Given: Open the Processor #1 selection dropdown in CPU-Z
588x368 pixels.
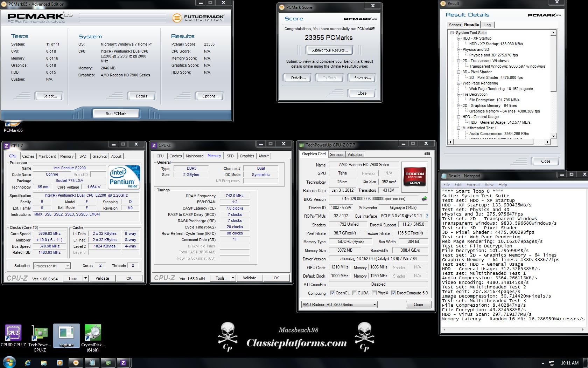Looking at the screenshot, I should [52, 266].
